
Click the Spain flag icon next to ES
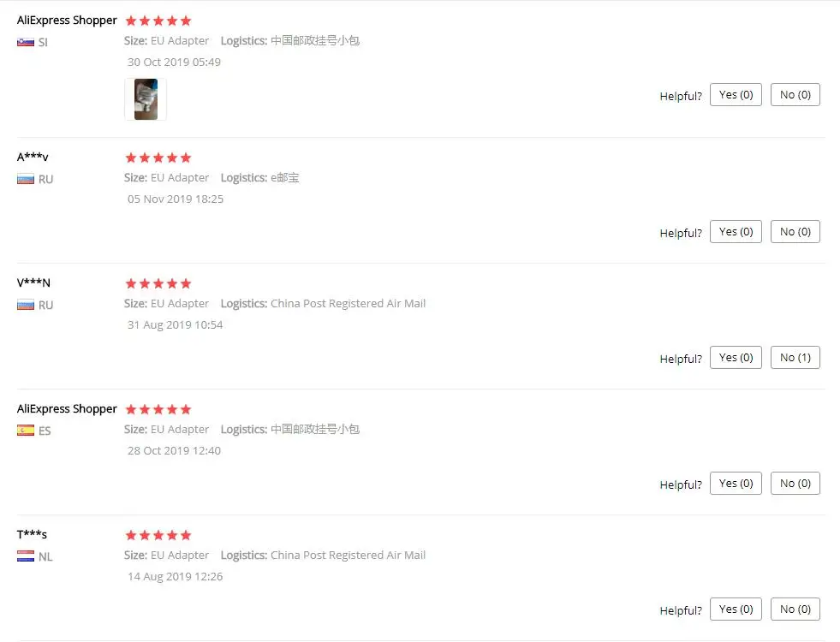(25, 431)
